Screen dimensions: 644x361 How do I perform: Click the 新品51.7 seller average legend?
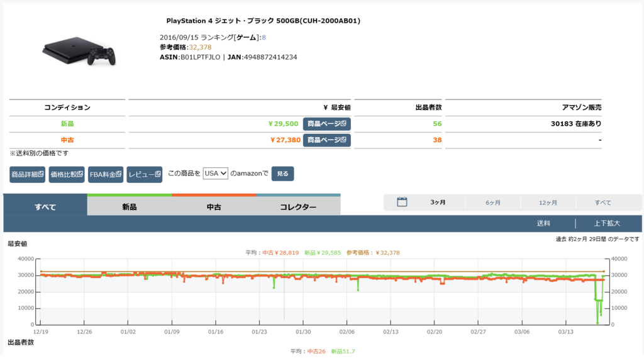coord(343,352)
